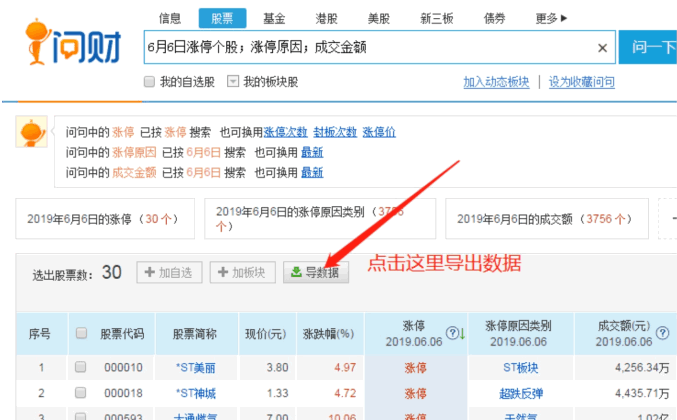The height and width of the screenshot is (420, 677).
Task: Select all rows via header checkbox
Action: pos(81,333)
